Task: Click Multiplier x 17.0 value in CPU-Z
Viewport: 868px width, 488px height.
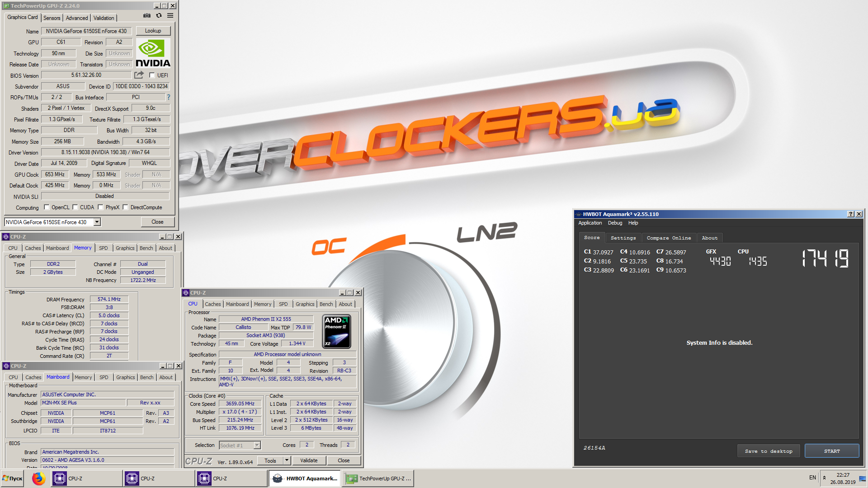Action: 240,412
